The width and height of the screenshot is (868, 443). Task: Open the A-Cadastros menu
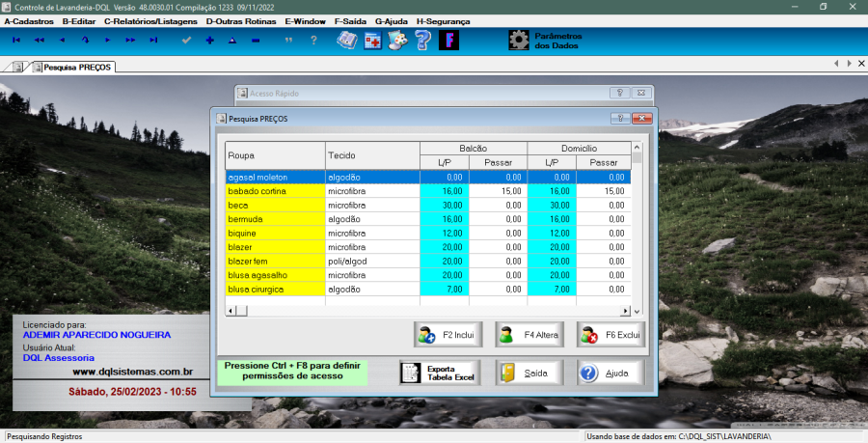pyautogui.click(x=29, y=20)
